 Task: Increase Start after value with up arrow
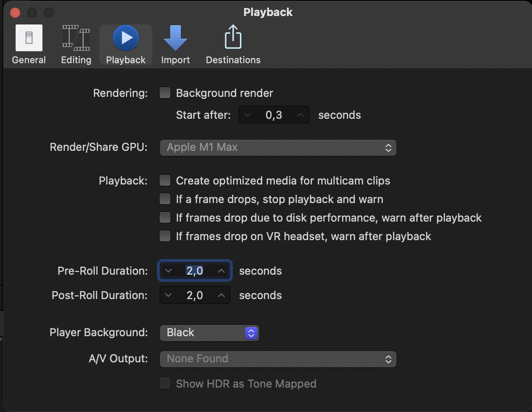point(300,115)
